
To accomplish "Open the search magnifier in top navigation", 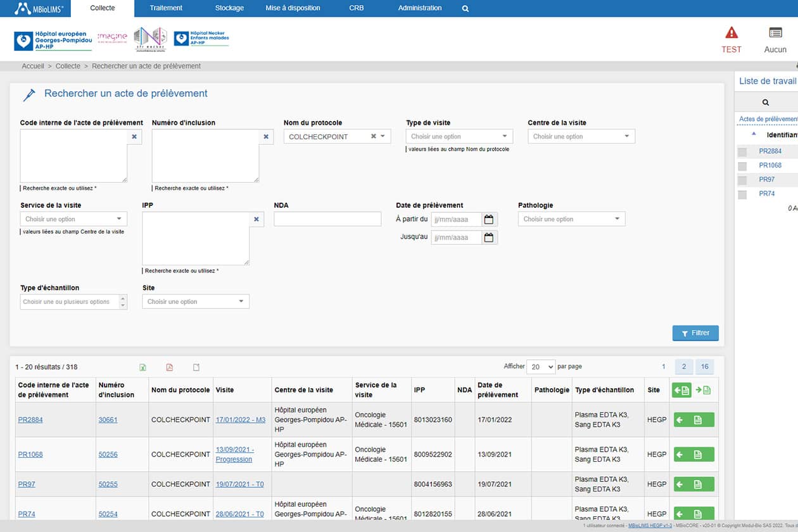I will [x=465, y=9].
